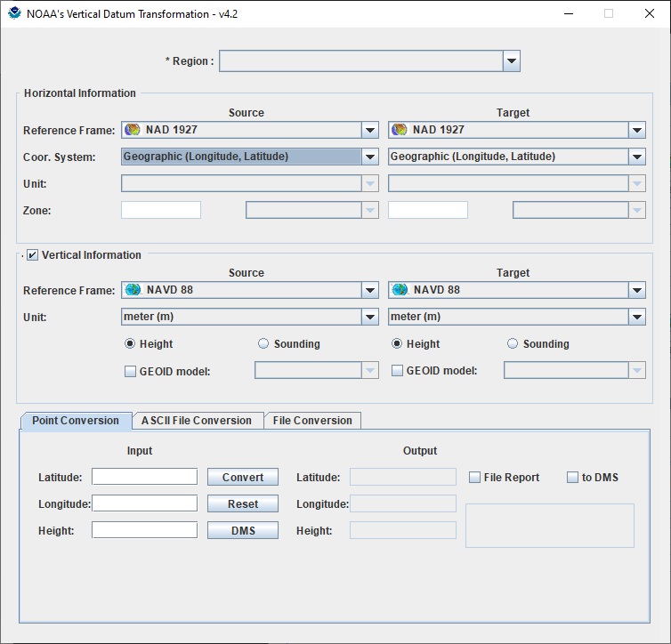The height and width of the screenshot is (644, 671).
Task: Click globe icon in source horizontal NAD 1927
Action: 133,130
